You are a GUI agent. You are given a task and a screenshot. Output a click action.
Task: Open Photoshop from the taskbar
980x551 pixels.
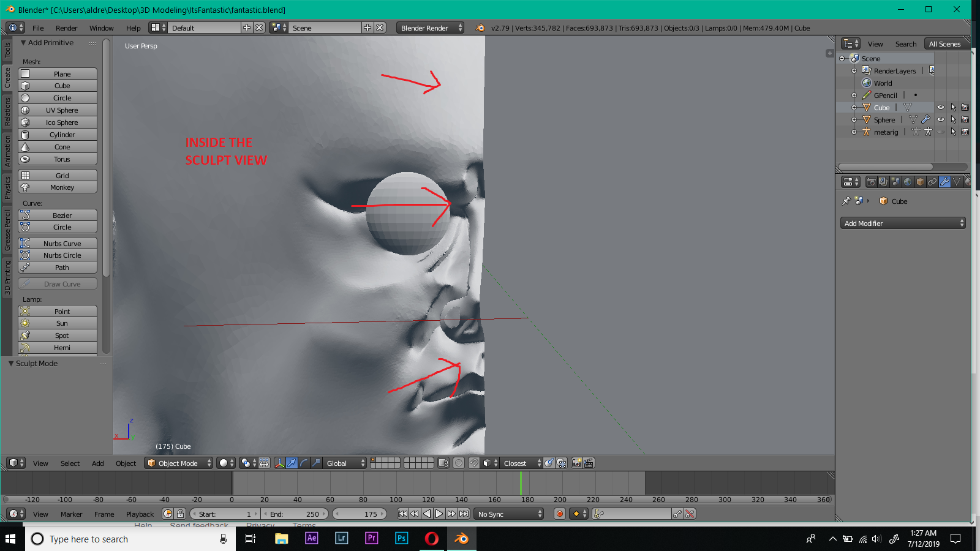click(402, 538)
